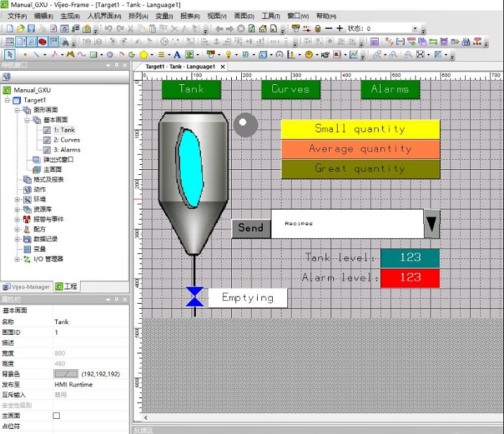Image resolution: width=504 pixels, height=434 pixels.
Task: Choose the ellipse drawing tool
Action: coord(110,55)
